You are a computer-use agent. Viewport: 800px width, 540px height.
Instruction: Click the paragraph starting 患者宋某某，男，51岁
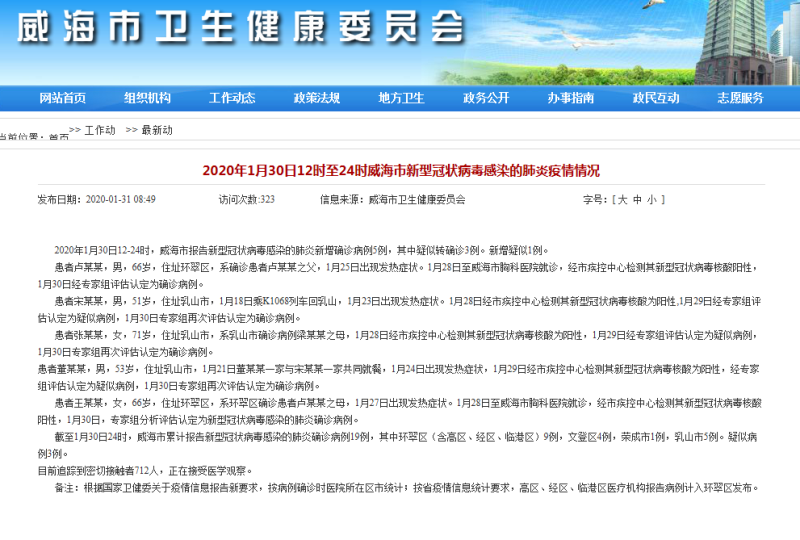click(x=399, y=310)
